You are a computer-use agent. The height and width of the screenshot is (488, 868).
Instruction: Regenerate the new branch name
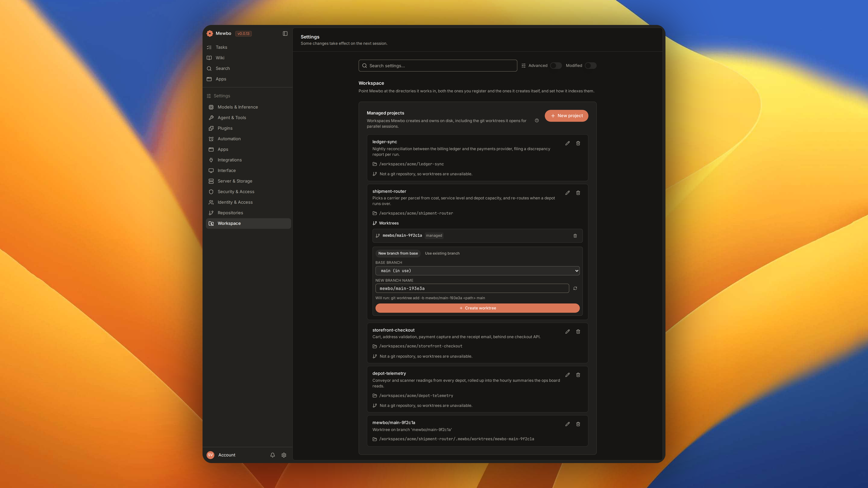[x=575, y=288]
